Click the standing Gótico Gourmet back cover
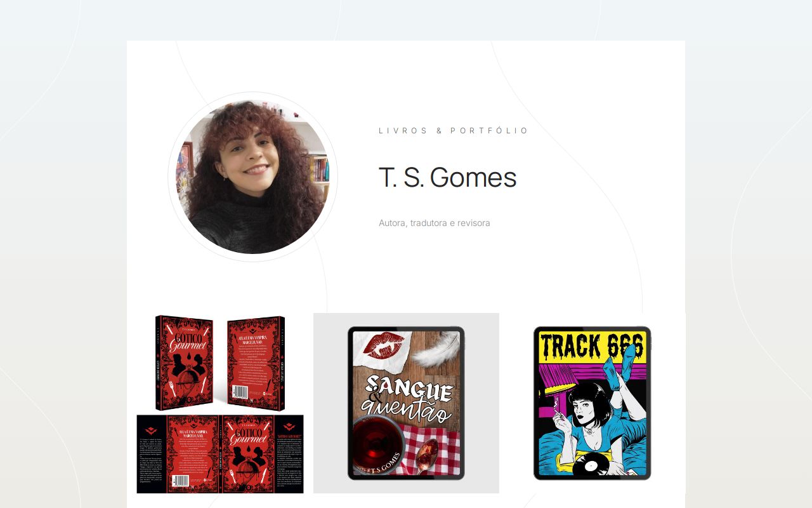 256,363
